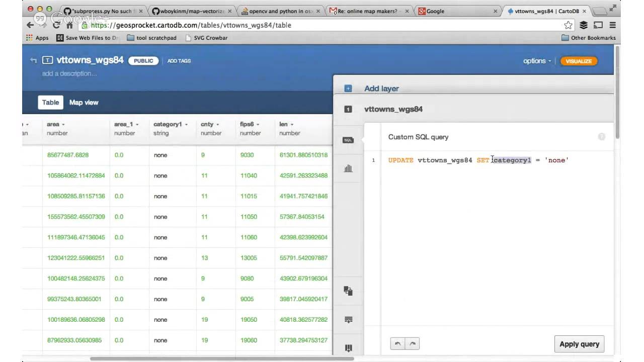Open category1 column dropdown arrow
This screenshot has width=644, height=362.
tap(186, 125)
